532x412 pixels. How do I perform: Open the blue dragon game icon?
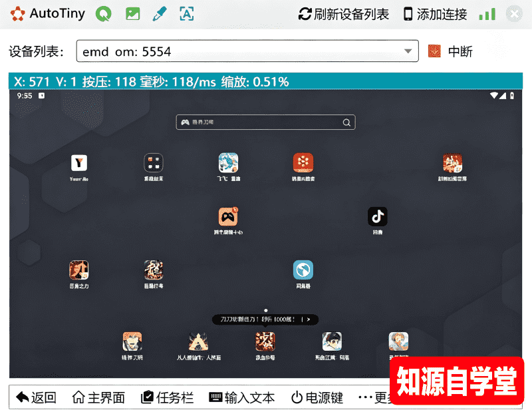pos(228,162)
